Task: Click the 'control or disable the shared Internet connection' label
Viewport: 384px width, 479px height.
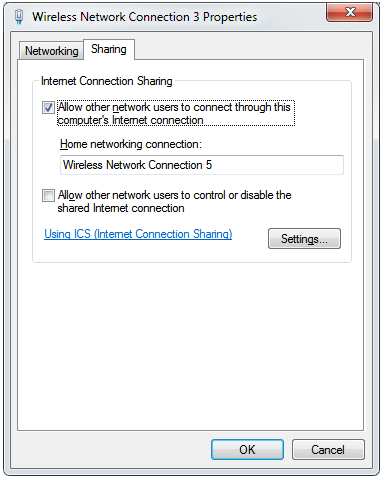Action: click(x=174, y=201)
